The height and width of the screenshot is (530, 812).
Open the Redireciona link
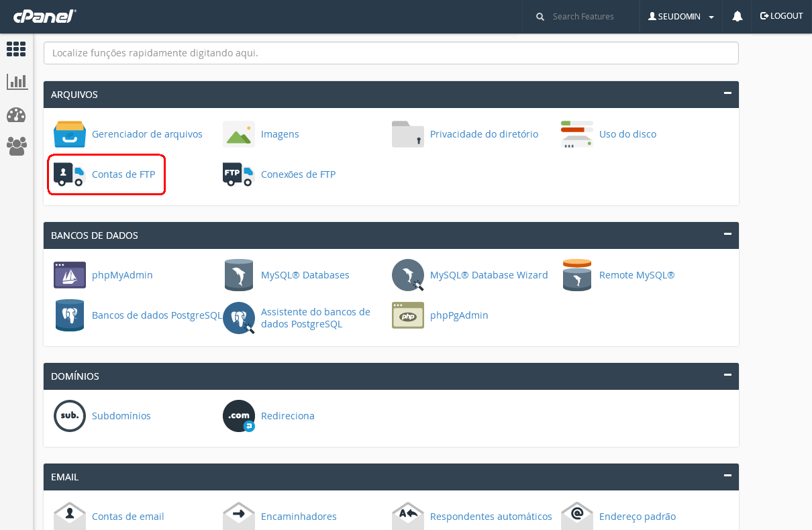(288, 416)
